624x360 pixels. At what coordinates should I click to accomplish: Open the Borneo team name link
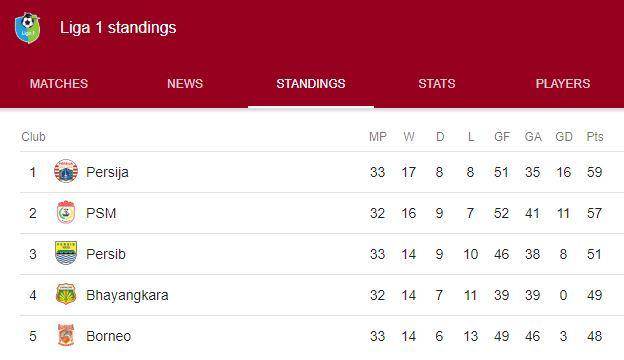(x=109, y=336)
